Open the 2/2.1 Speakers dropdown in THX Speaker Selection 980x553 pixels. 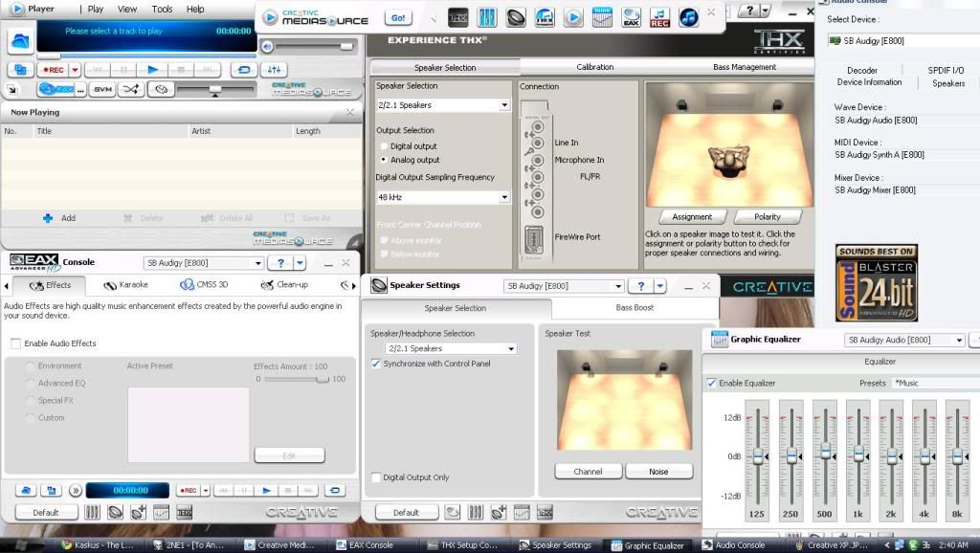click(x=443, y=105)
